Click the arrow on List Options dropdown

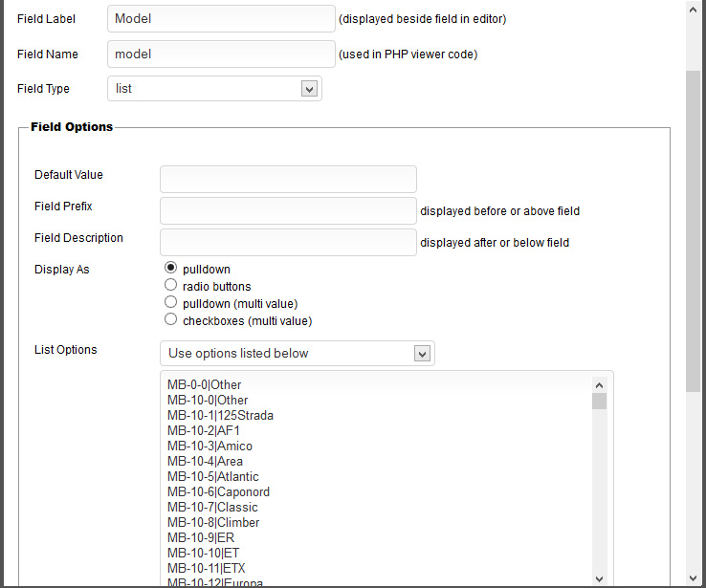422,354
